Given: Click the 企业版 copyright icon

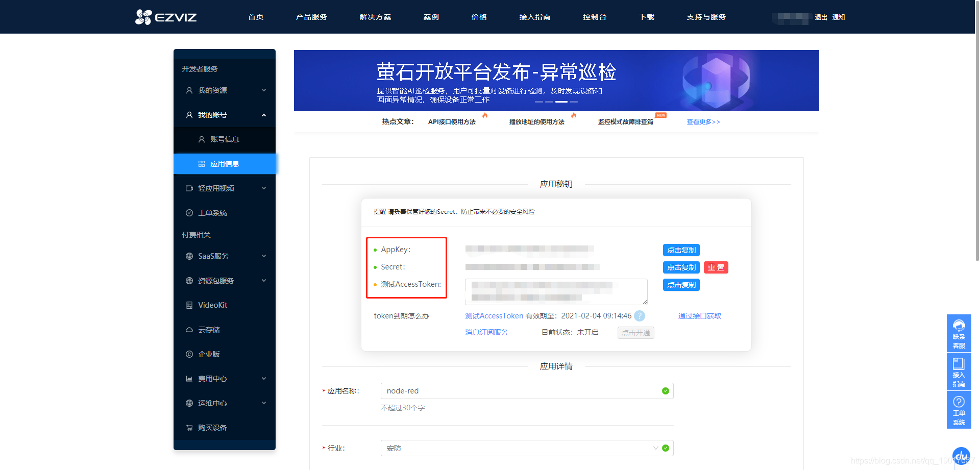Looking at the screenshot, I should pos(189,354).
